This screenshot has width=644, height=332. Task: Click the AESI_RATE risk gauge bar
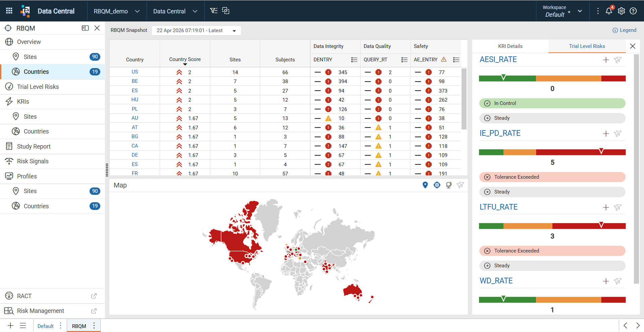point(552,78)
